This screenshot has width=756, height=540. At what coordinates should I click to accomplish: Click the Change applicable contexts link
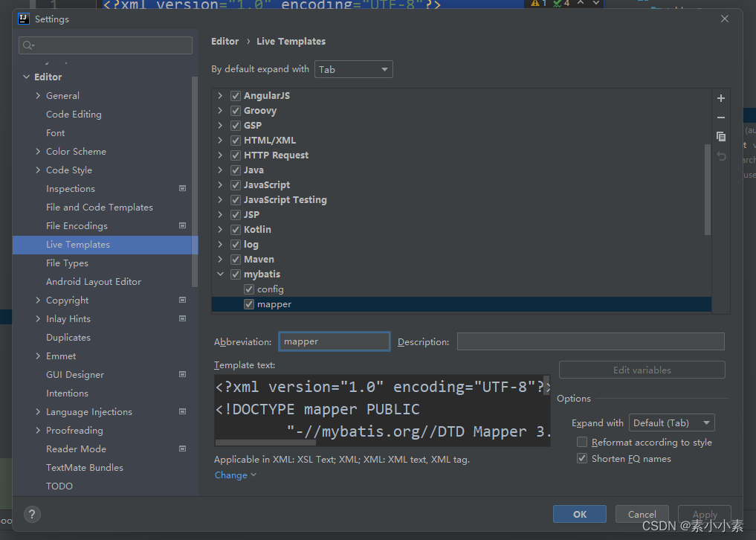click(x=236, y=475)
